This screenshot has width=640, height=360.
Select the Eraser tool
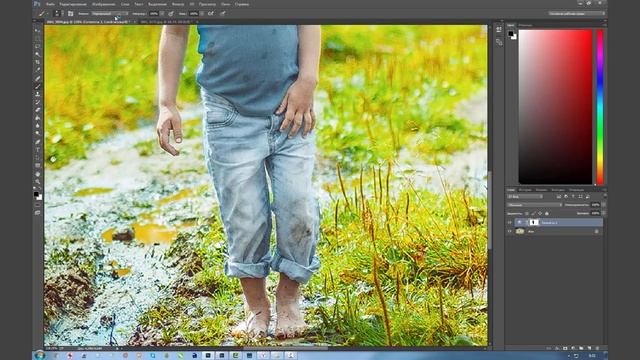click(x=38, y=110)
